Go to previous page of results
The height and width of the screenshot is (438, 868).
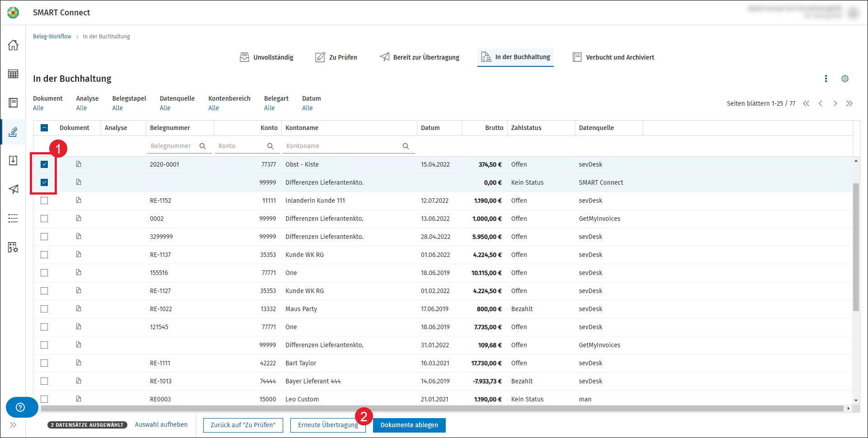[821, 103]
